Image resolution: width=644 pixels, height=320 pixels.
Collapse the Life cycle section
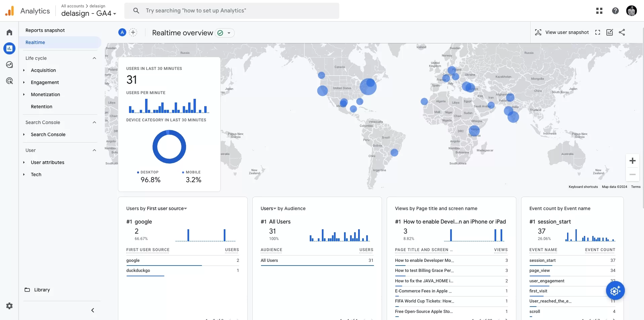point(94,58)
